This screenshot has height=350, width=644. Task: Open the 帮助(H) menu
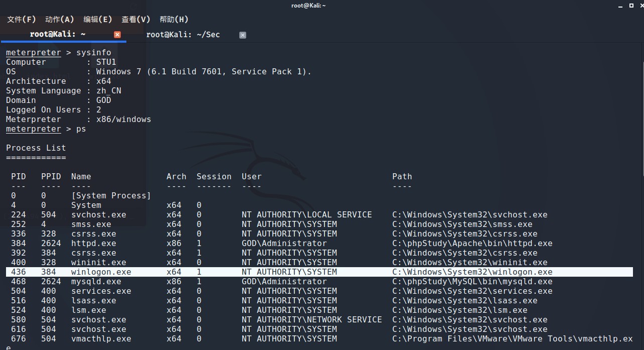click(174, 20)
